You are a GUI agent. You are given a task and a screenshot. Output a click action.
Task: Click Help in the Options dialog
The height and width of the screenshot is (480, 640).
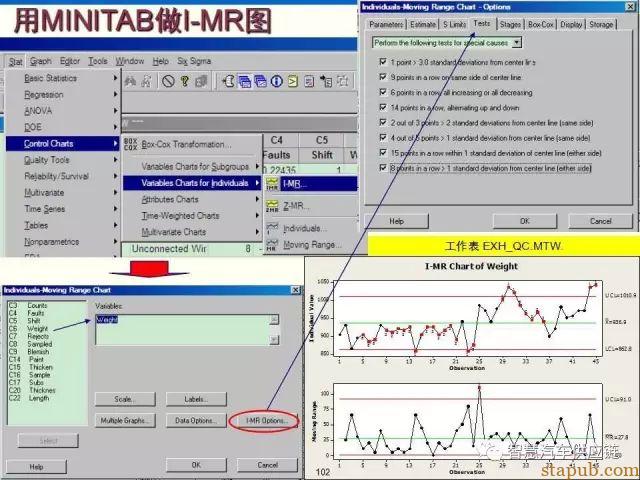coord(396,221)
